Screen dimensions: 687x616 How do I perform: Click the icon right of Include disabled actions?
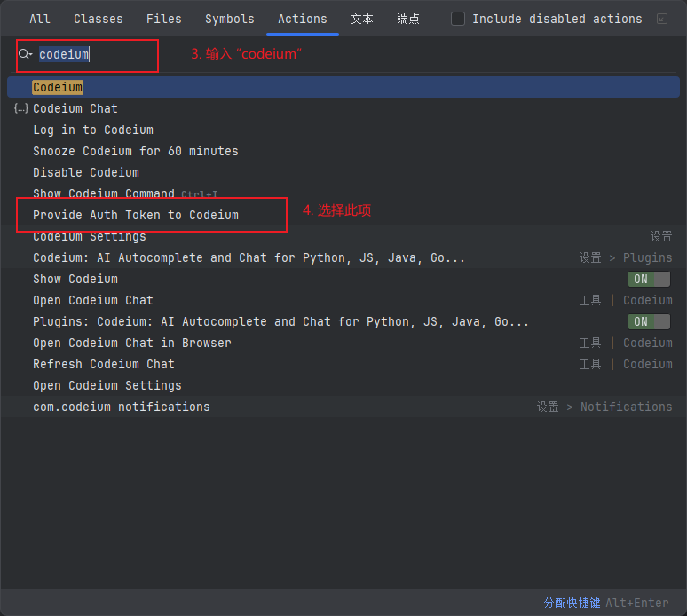662,19
